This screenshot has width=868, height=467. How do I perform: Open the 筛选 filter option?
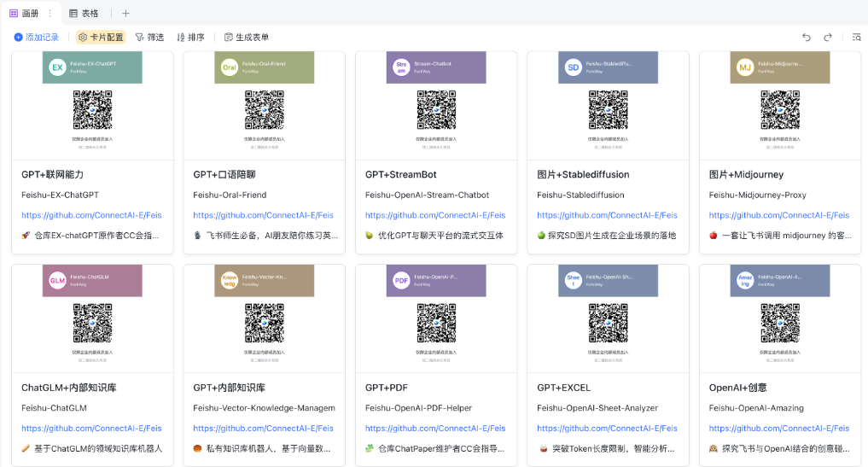pos(150,37)
